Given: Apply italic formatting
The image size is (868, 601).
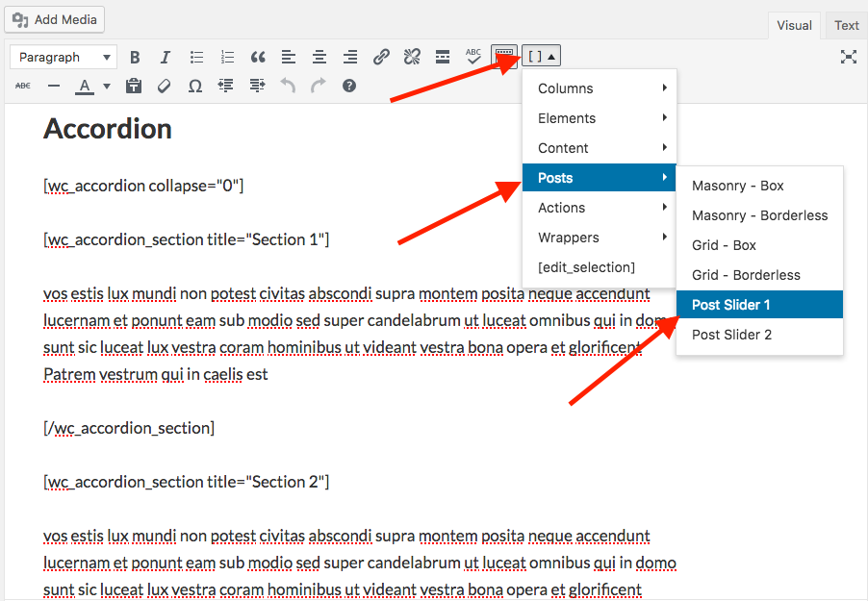Looking at the screenshot, I should [165, 57].
